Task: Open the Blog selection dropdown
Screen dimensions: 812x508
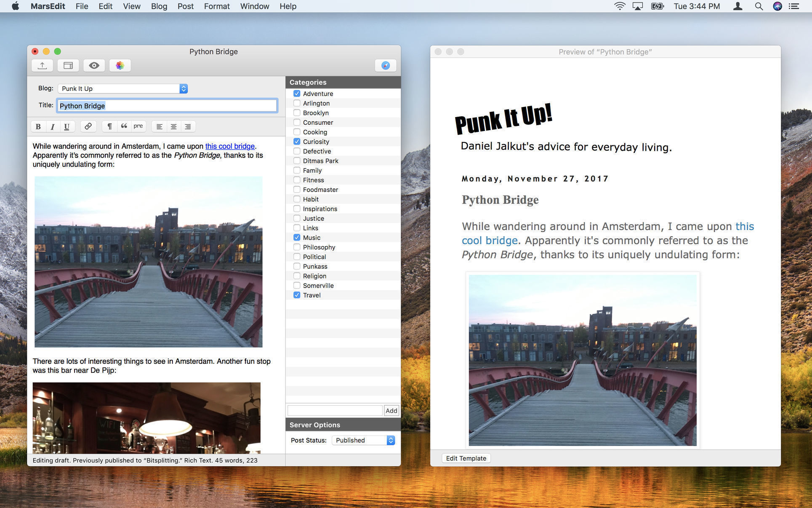Action: point(123,88)
